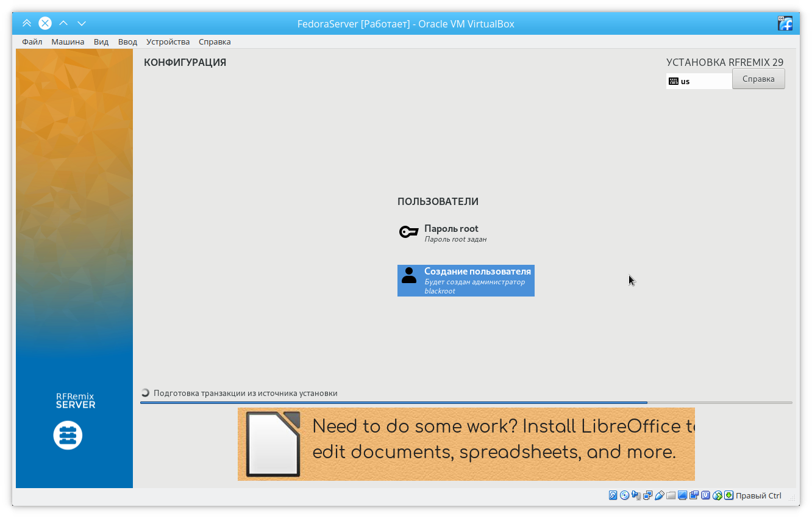Click the green-arrow keyboard capture icon
Viewport: 812px width, 518px height.
tap(729, 495)
